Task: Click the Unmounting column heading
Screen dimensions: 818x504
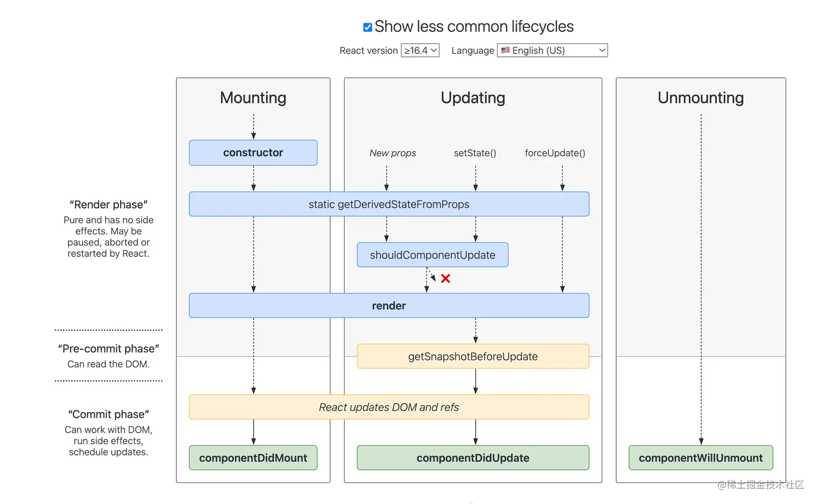Action: click(x=701, y=98)
